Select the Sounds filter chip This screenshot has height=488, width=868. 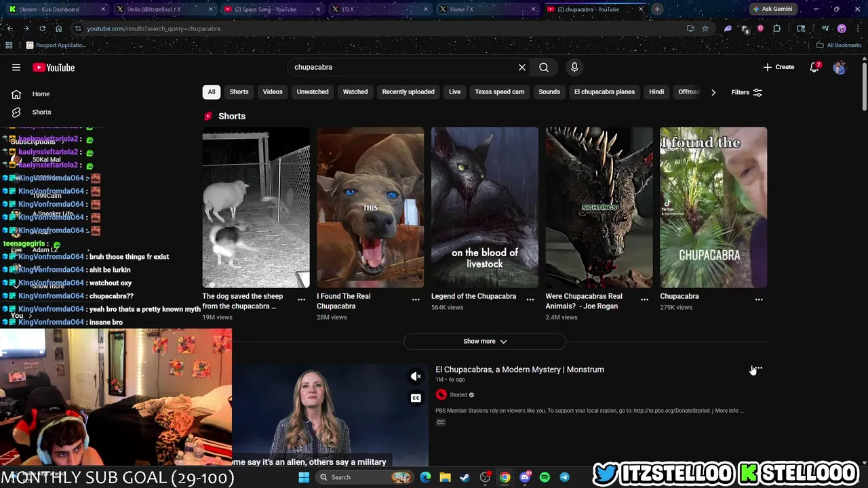click(549, 92)
